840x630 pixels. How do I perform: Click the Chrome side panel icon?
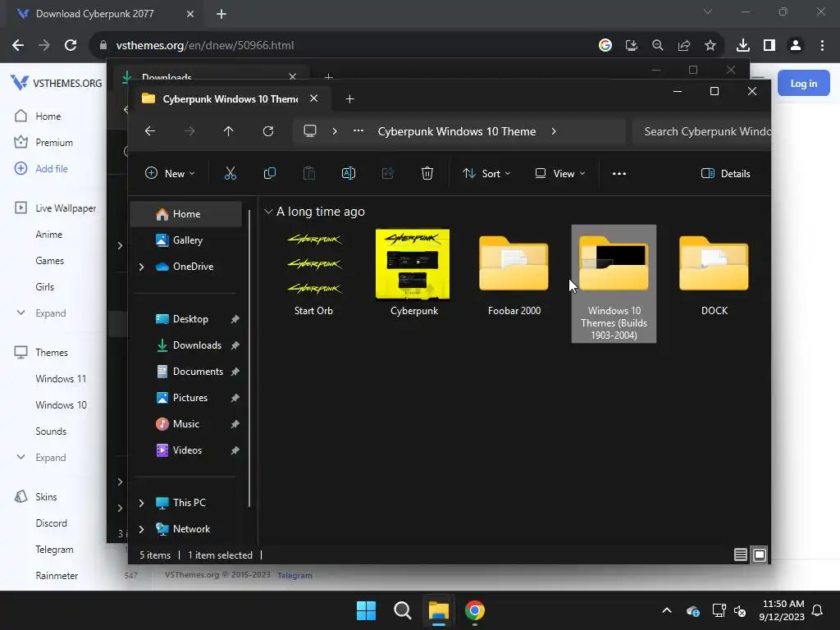pyautogui.click(x=769, y=45)
